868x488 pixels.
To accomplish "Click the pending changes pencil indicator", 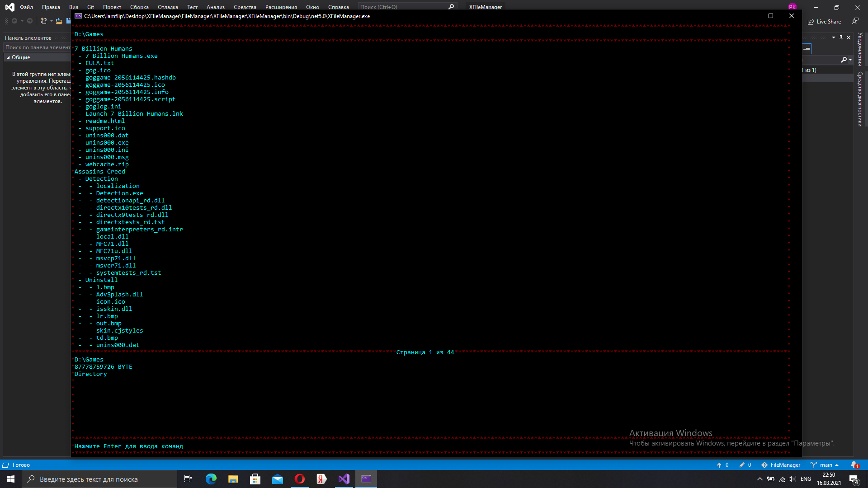I will [x=745, y=465].
